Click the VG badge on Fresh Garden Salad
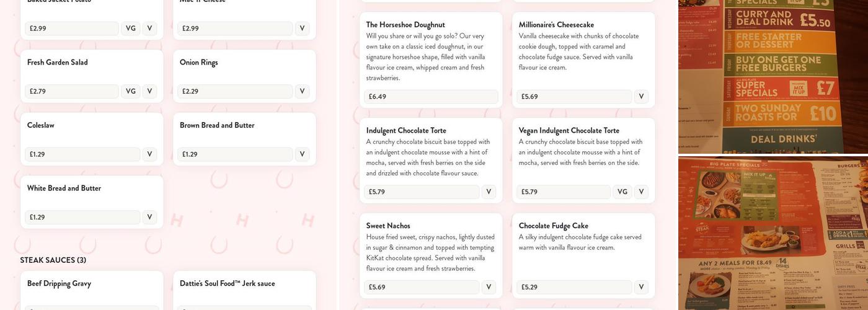This screenshot has width=868, height=310. click(130, 91)
